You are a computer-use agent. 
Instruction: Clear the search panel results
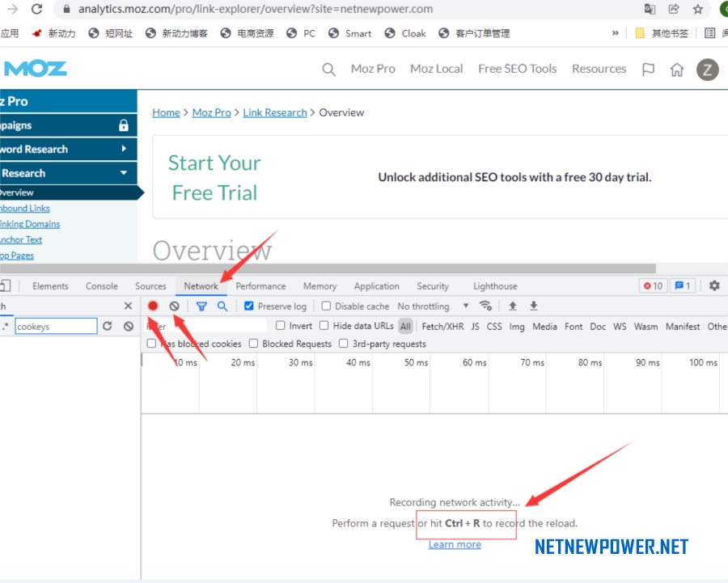coord(129,327)
